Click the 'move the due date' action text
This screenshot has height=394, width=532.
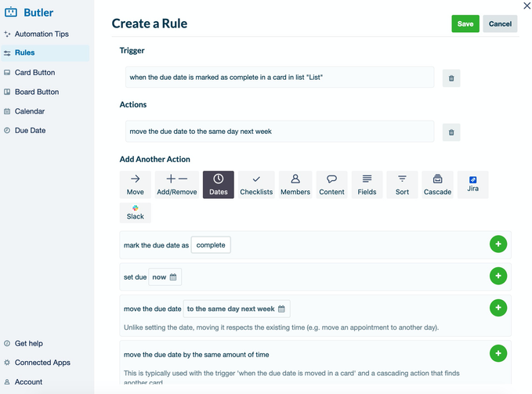coord(280,132)
